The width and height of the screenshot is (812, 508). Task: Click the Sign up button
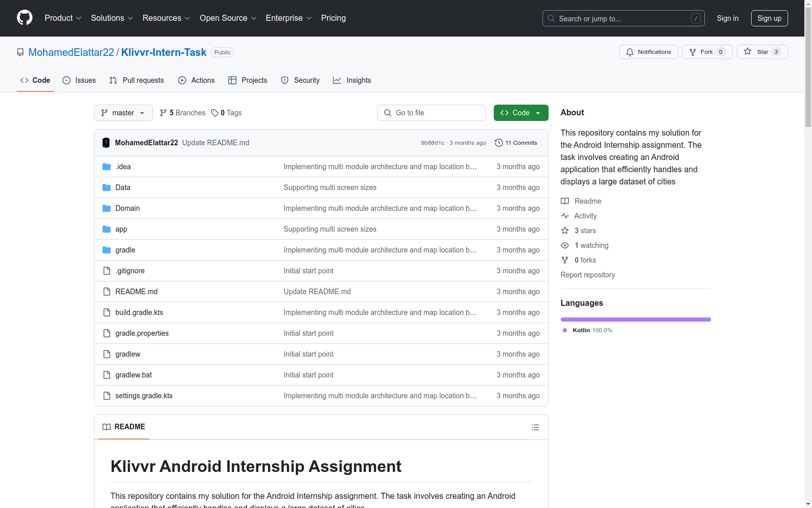pyautogui.click(x=769, y=18)
